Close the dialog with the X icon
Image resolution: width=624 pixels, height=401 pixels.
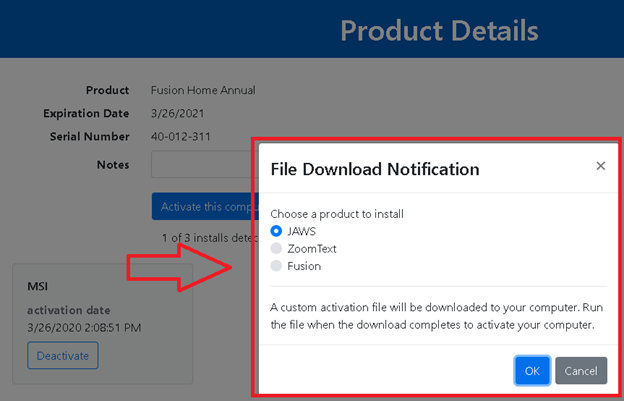click(600, 166)
